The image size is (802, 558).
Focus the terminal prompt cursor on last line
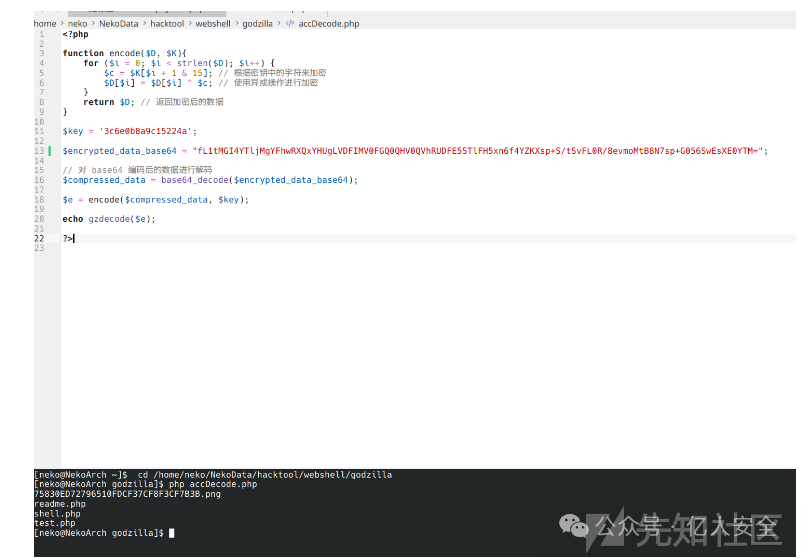[x=171, y=533]
